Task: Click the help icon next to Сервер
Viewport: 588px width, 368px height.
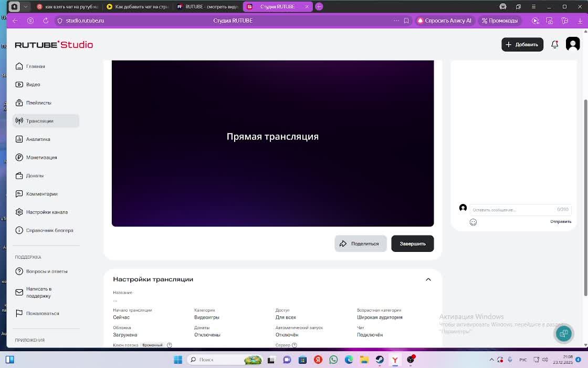Action: pyautogui.click(x=295, y=345)
